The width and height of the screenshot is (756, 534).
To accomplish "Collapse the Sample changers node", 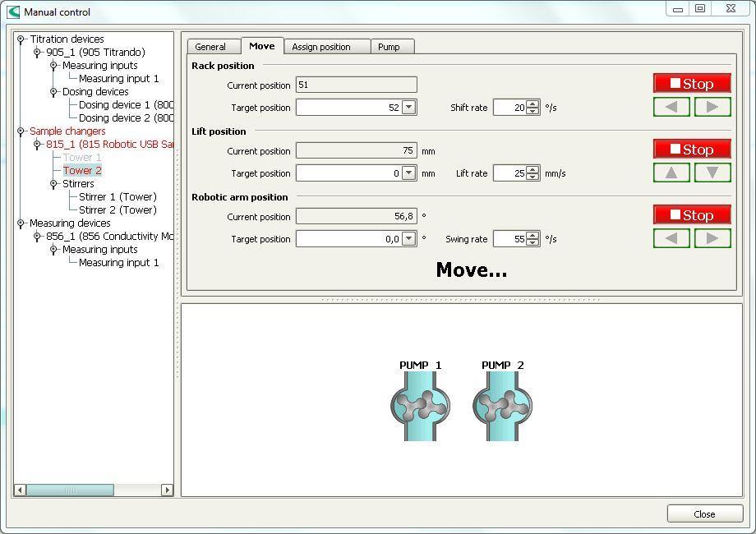I will tap(21, 131).
